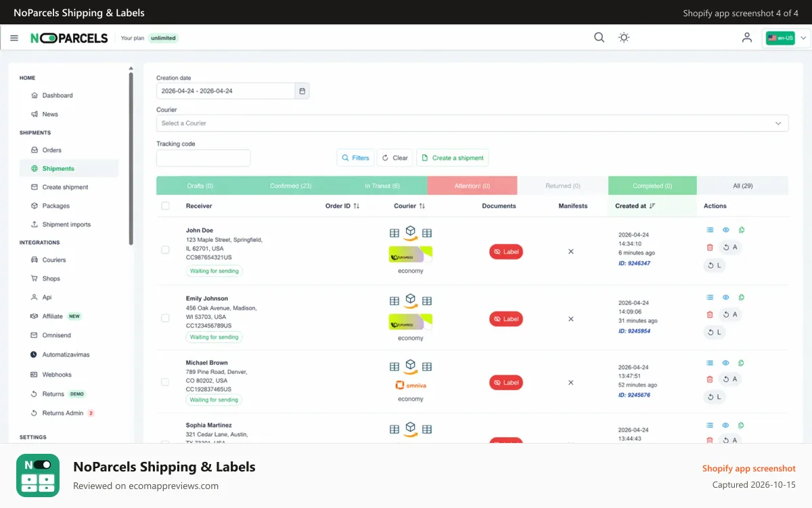Open shipment ID: 9245676 link

(634, 395)
